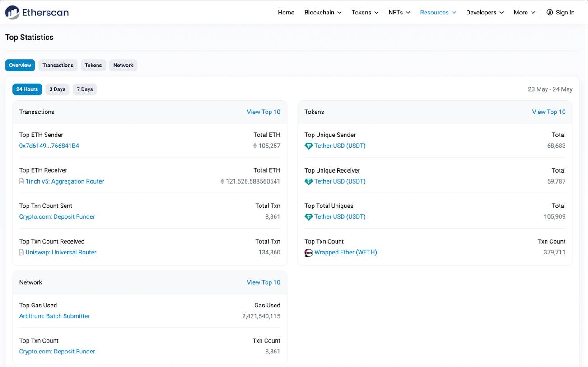This screenshot has width=588, height=367.
Task: Click the 68,683 unique sender total
Action: coord(556,146)
